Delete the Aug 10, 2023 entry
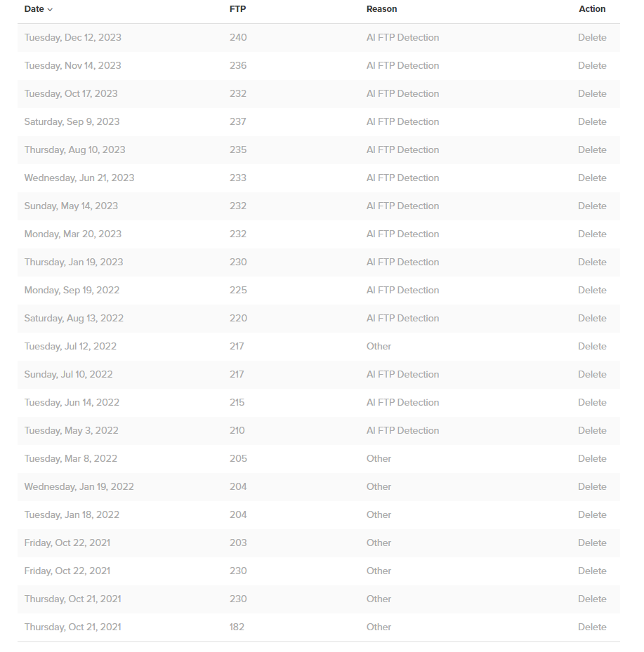This screenshot has width=644, height=652. tap(592, 150)
